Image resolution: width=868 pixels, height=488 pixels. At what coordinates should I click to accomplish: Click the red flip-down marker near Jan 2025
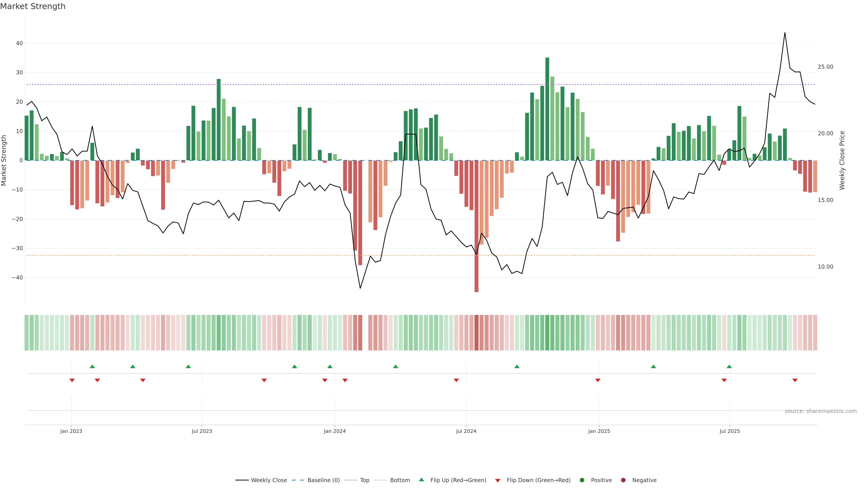coord(598,380)
